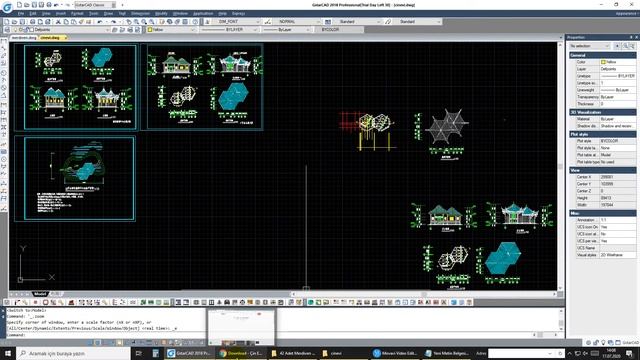Click the Cut scissors icon
Viewport: 640px width, 360px height.
point(58,22)
